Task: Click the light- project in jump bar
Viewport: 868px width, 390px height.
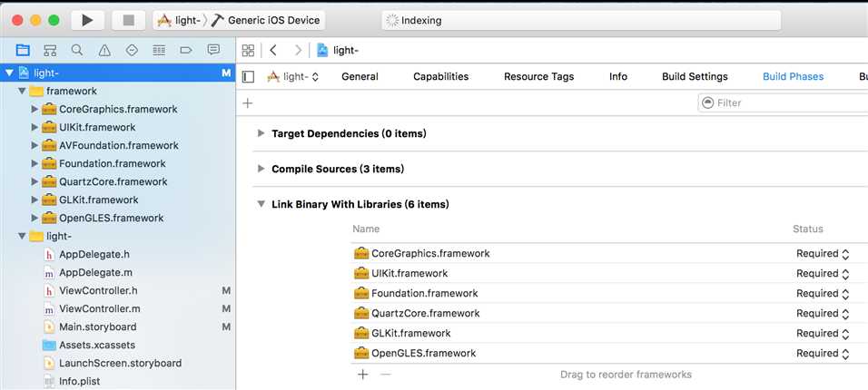Action: (338, 51)
